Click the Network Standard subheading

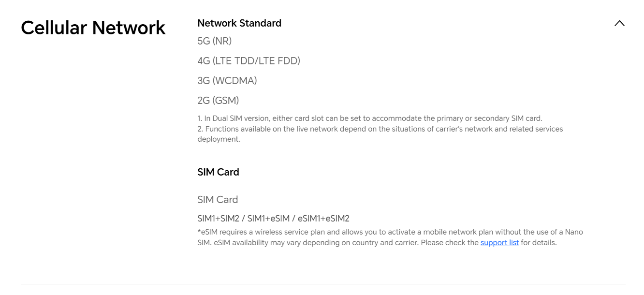[x=239, y=23]
